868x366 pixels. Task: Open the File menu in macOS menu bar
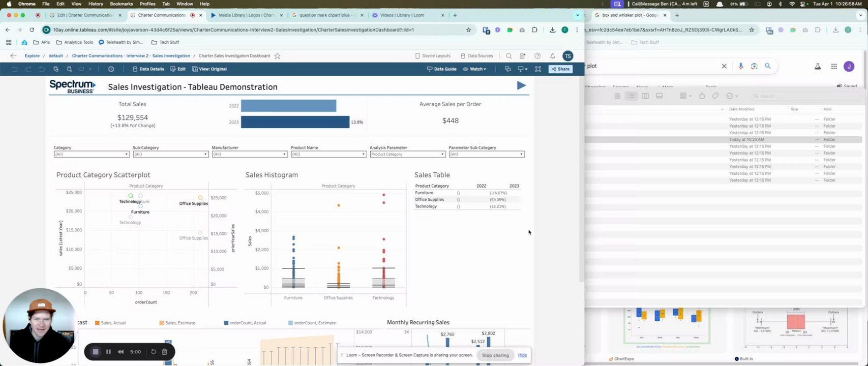click(x=46, y=4)
